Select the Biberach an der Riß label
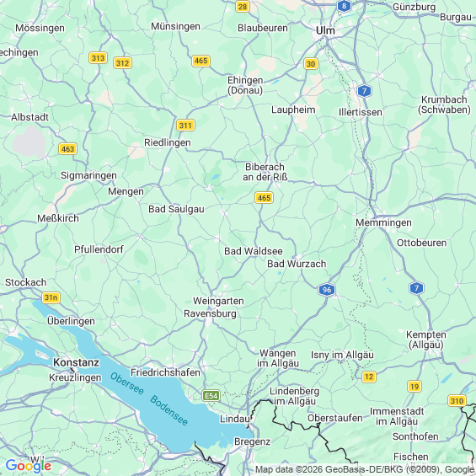476x476 pixels. point(265,172)
